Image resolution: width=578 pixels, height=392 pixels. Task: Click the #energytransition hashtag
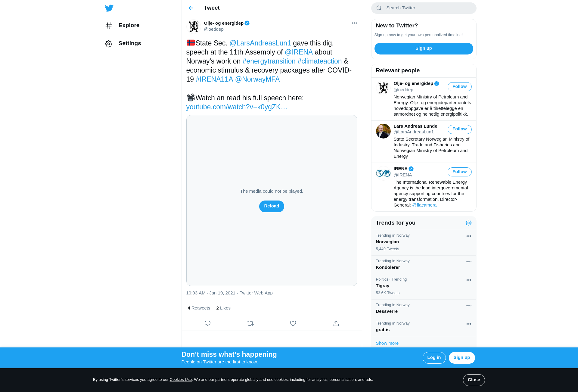point(269,61)
